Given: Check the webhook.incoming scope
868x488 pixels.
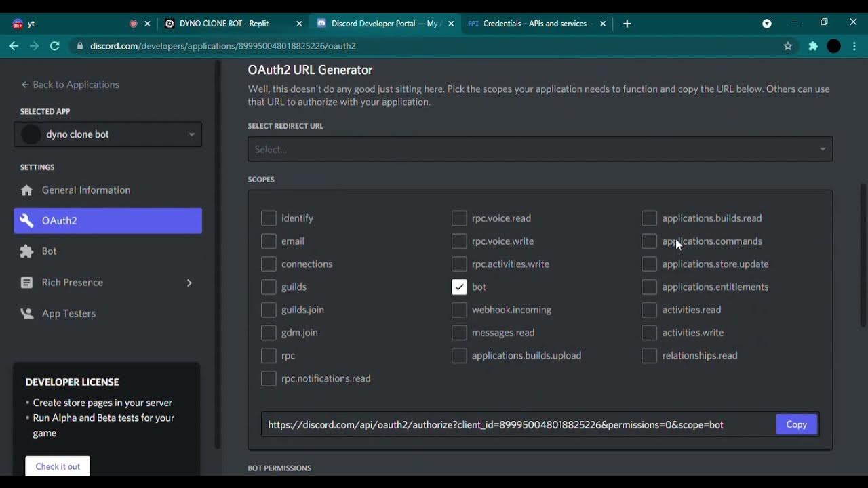Looking at the screenshot, I should coord(459,310).
